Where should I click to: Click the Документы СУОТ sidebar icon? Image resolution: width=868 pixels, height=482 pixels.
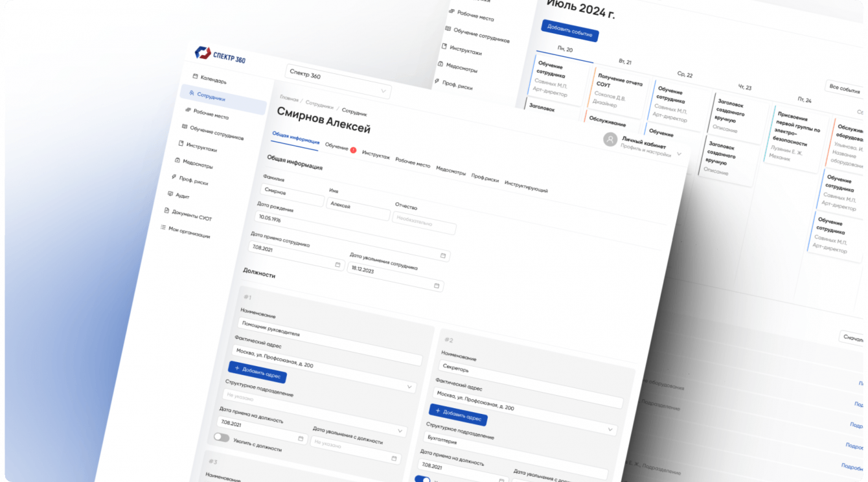pyautogui.click(x=166, y=210)
